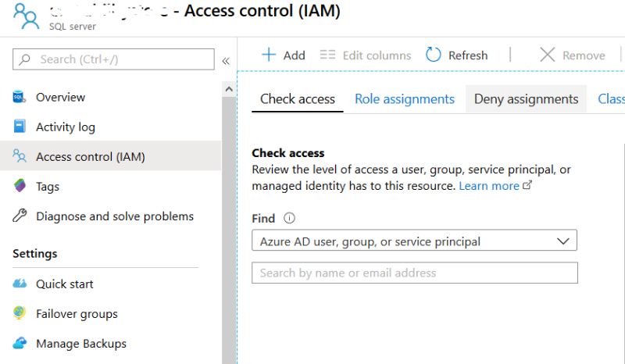This screenshot has width=625, height=364.
Task: Click the Edit columns list icon
Action: point(327,55)
